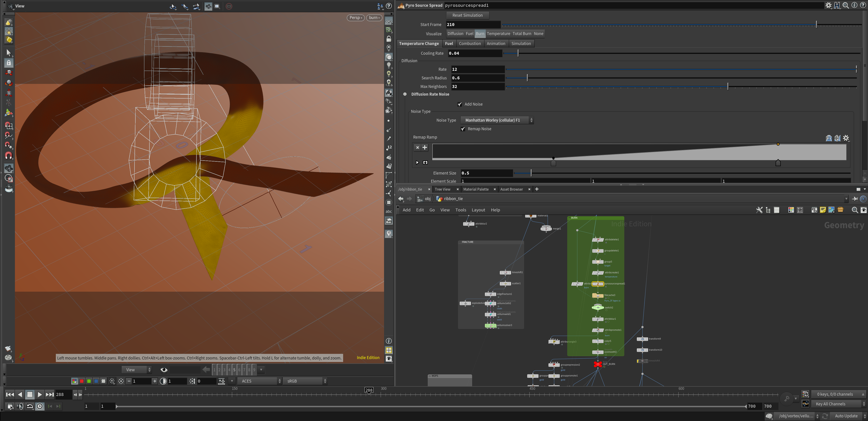Click the OUT_BURN null node icon

[598, 364]
